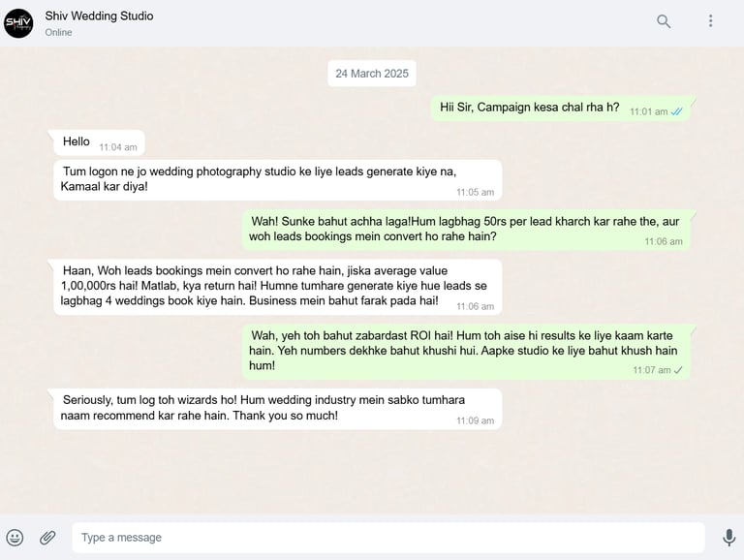This screenshot has width=744, height=560.
Task: Select the 'zabardast ROI' outgoing message
Action: 466,352
